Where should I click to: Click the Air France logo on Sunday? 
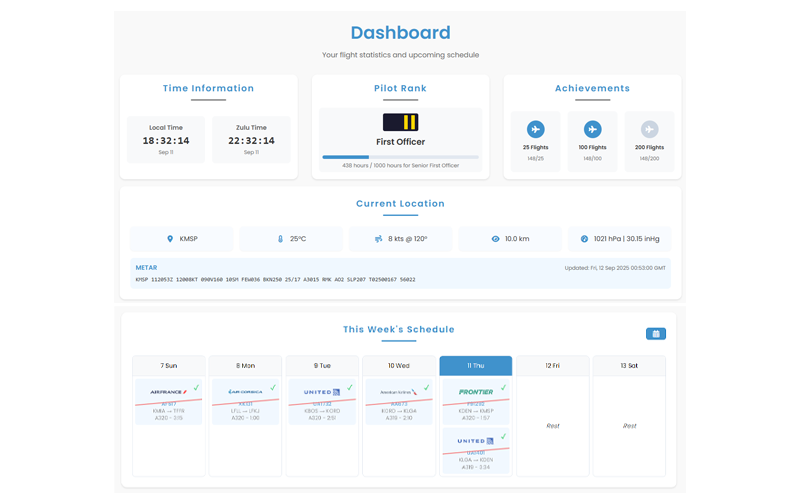(x=168, y=392)
